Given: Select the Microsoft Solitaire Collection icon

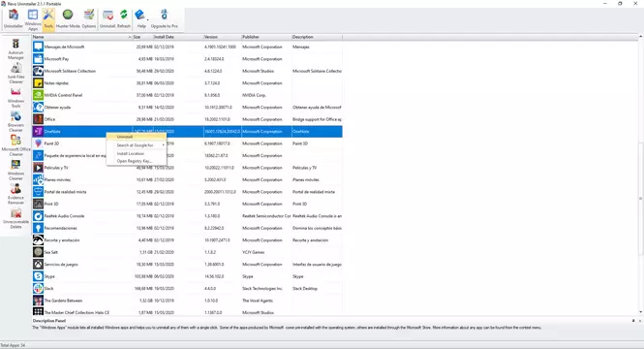Looking at the screenshot, I should (x=38, y=71).
